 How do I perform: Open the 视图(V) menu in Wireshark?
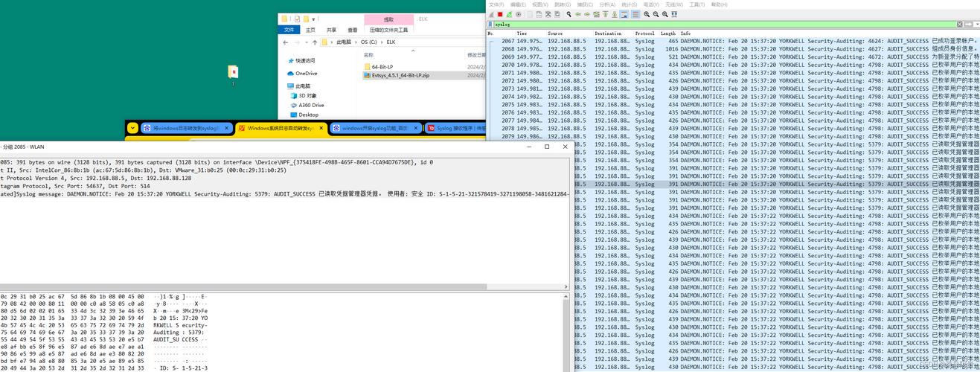(539, 4)
